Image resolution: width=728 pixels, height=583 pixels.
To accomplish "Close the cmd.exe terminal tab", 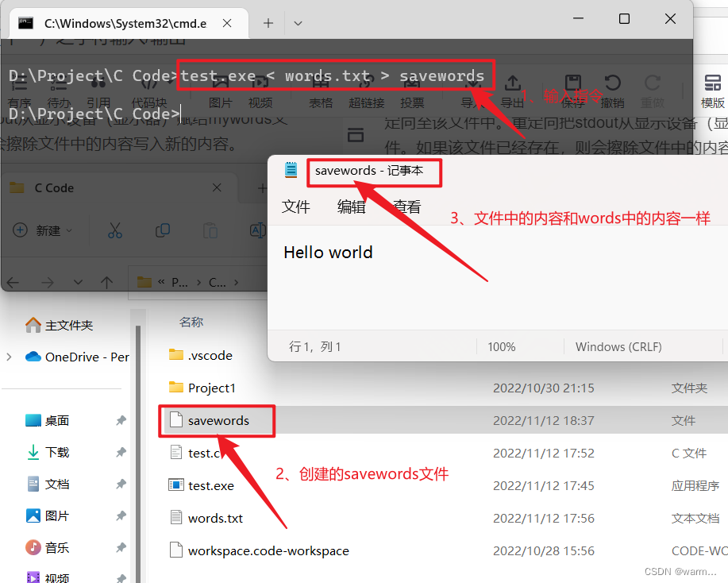I will click(227, 23).
